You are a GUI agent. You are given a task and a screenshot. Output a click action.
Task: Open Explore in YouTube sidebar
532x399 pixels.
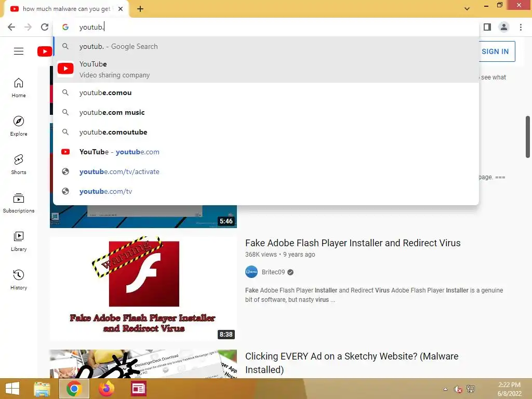click(19, 126)
